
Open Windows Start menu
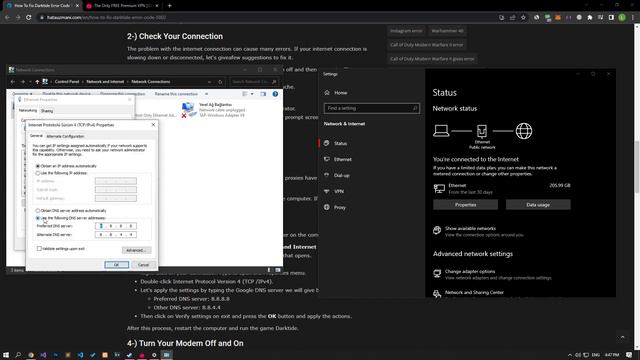click(x=6, y=355)
